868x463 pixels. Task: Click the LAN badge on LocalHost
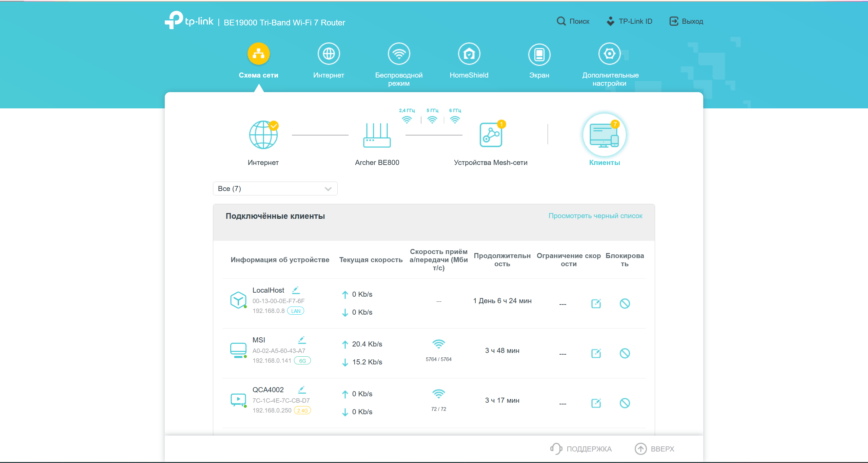(296, 311)
